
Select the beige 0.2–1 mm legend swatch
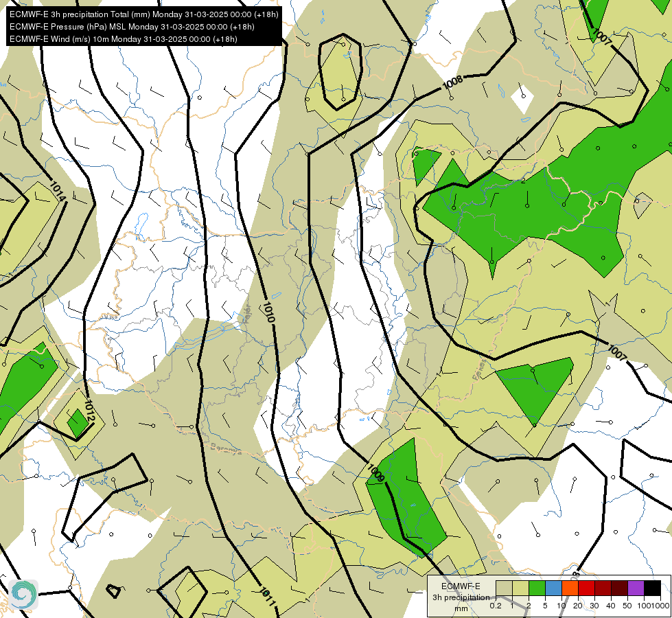click(504, 588)
